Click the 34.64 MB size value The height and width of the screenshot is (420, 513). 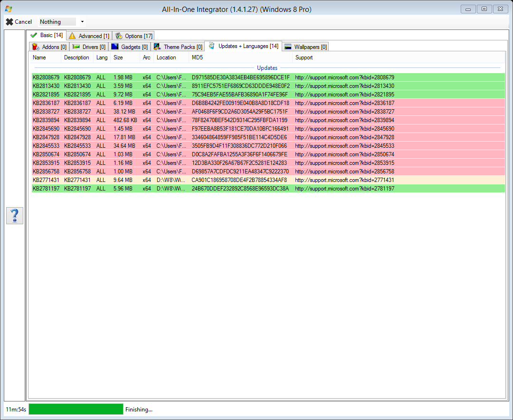[x=124, y=146]
